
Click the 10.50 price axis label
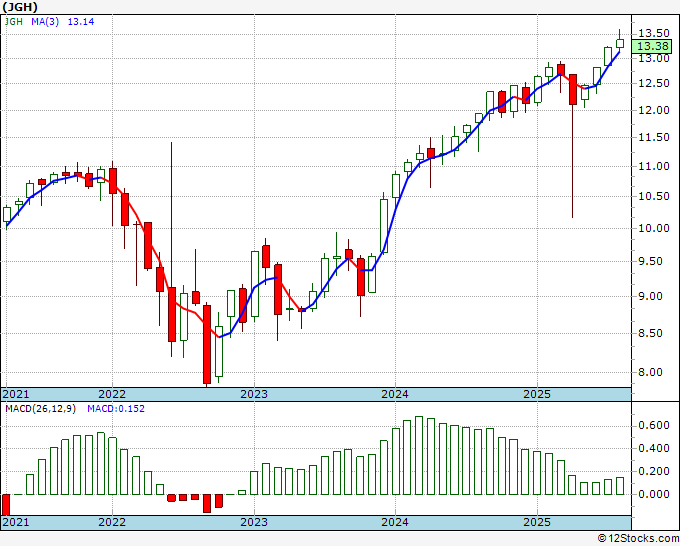point(654,196)
